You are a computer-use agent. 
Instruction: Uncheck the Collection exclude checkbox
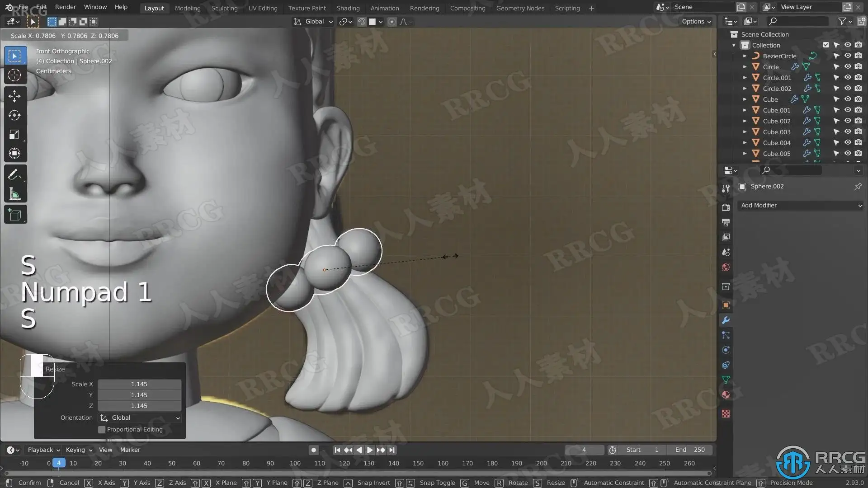coord(826,45)
